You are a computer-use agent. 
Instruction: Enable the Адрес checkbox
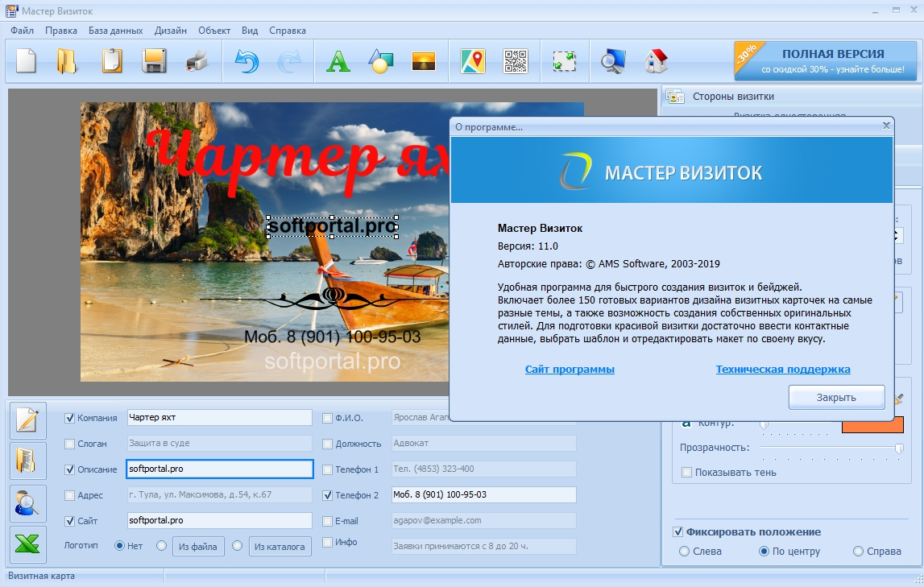(x=69, y=496)
